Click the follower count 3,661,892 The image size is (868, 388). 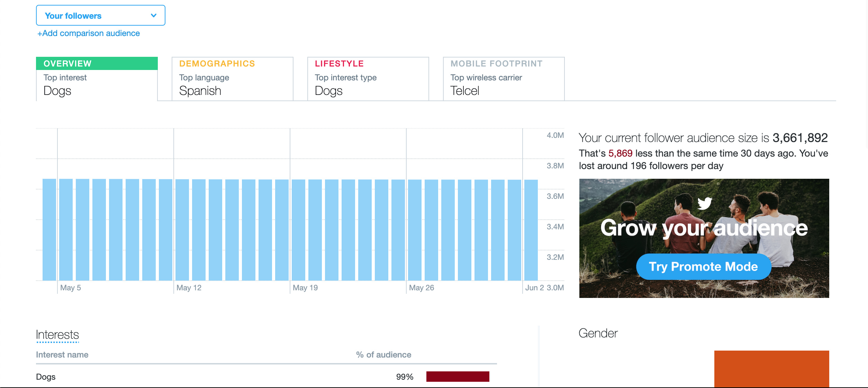(800, 138)
